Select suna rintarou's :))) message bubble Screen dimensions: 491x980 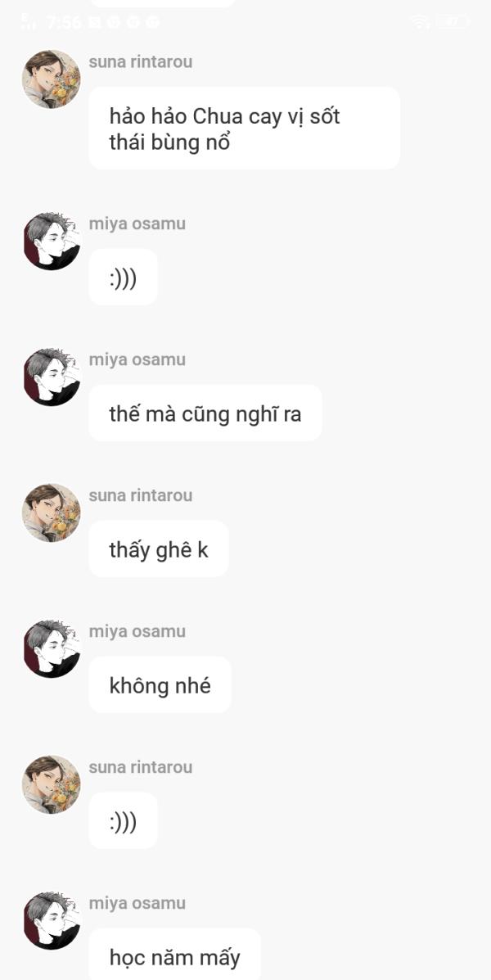(123, 820)
